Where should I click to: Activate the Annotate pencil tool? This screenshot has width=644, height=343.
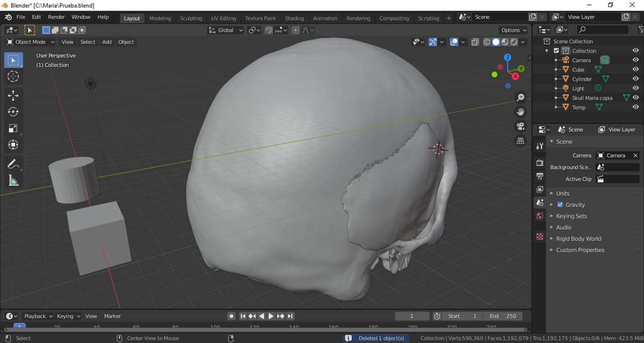[x=14, y=164]
